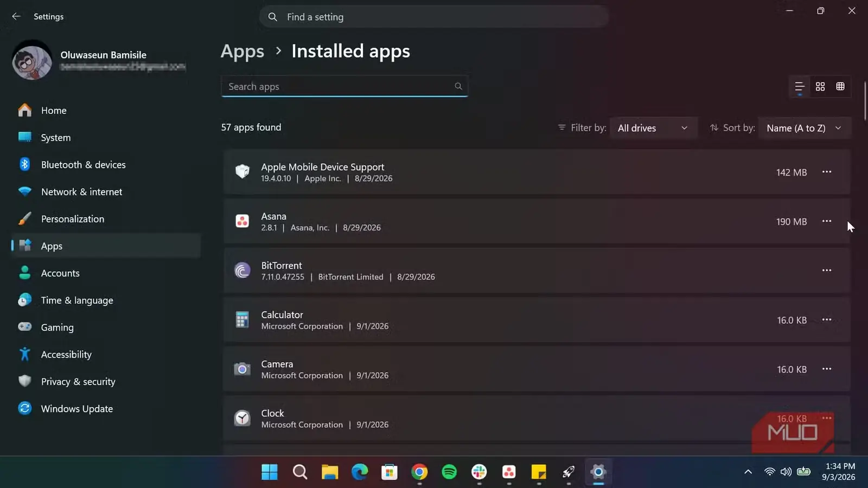Open the clock and date flyout
This screenshot has height=488, width=868.
coord(839,472)
